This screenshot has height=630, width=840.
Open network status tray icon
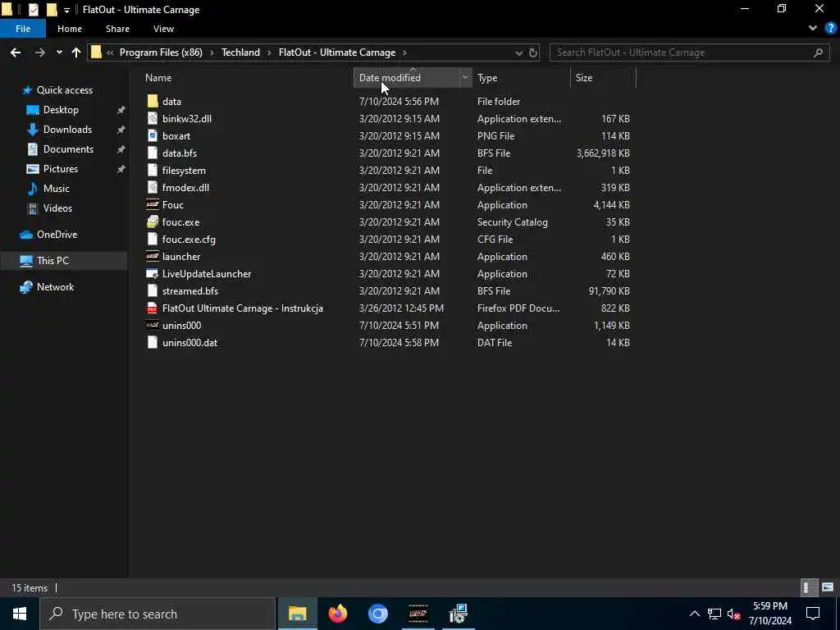[714, 614]
